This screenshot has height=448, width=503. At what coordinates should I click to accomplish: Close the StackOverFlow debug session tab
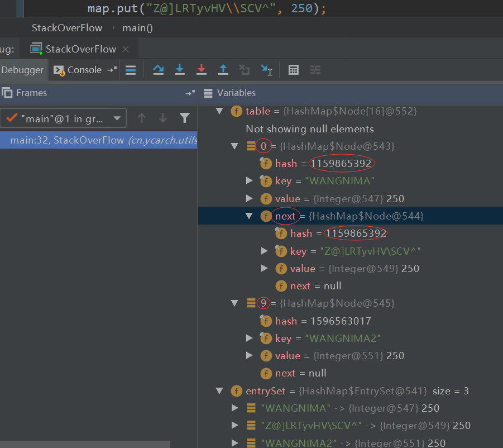[x=126, y=49]
